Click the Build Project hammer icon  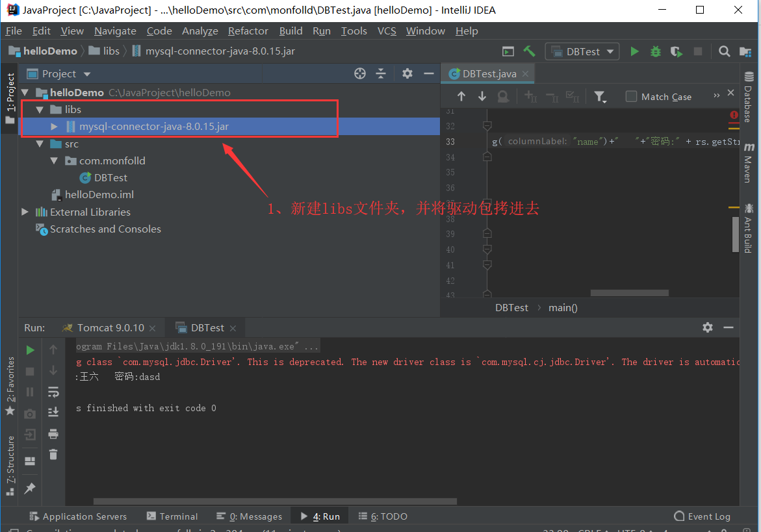point(529,51)
